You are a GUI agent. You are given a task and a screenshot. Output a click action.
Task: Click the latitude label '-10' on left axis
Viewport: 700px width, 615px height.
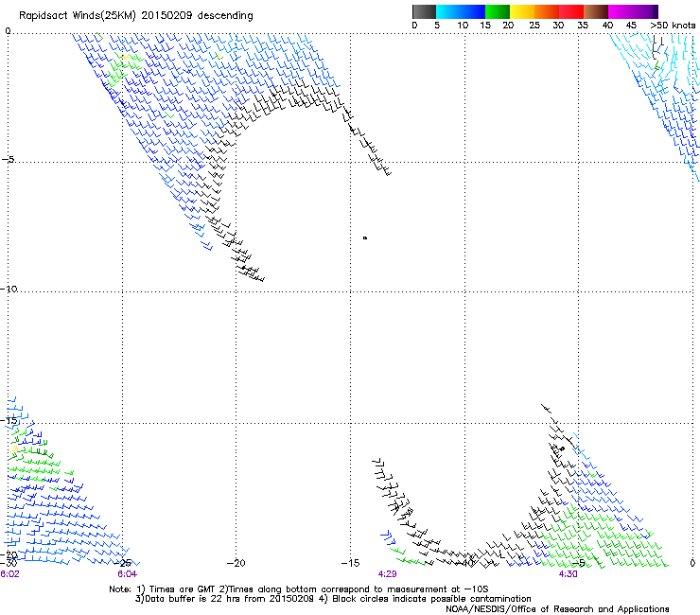(x=9, y=289)
